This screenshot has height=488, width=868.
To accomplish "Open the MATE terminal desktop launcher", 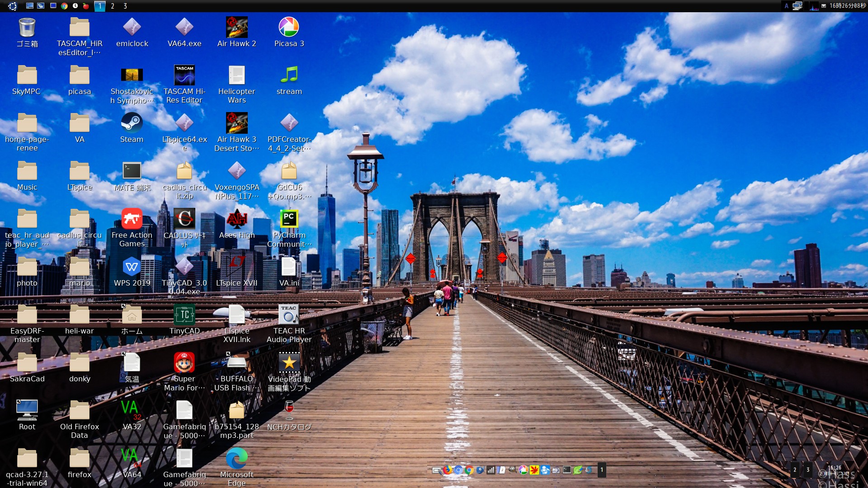I will tap(132, 171).
